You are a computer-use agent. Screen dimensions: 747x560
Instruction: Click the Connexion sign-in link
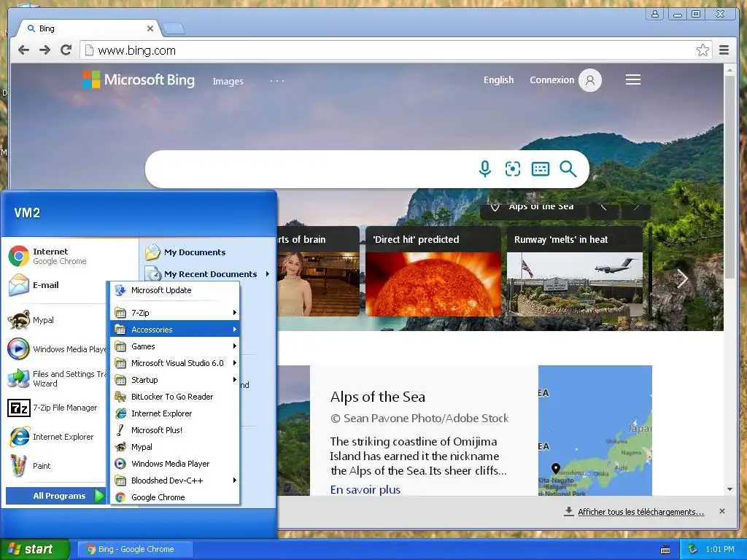551,80
